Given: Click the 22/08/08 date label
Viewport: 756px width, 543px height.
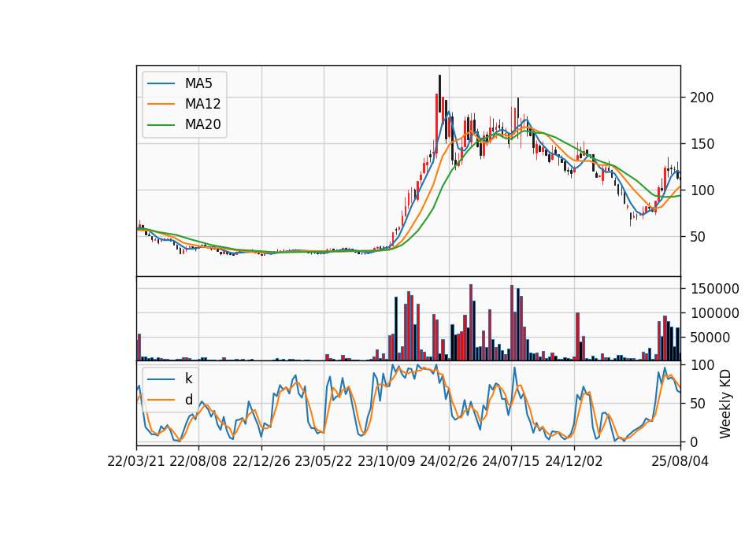Looking at the screenshot, I should (198, 462).
